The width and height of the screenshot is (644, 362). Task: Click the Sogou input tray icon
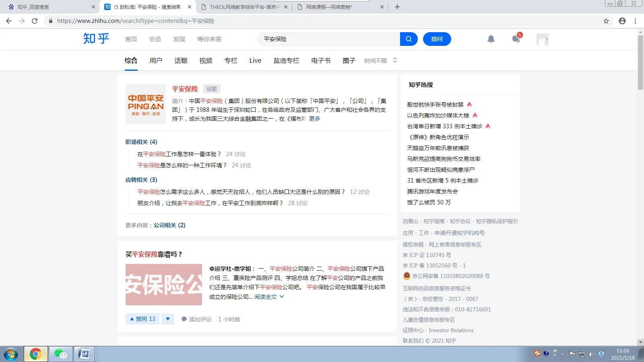point(537,353)
